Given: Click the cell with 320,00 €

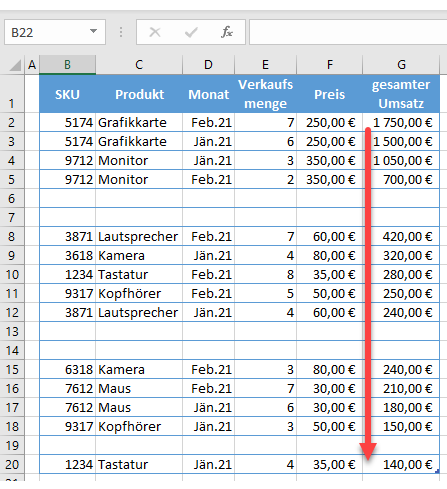Looking at the screenshot, I should [401, 255].
